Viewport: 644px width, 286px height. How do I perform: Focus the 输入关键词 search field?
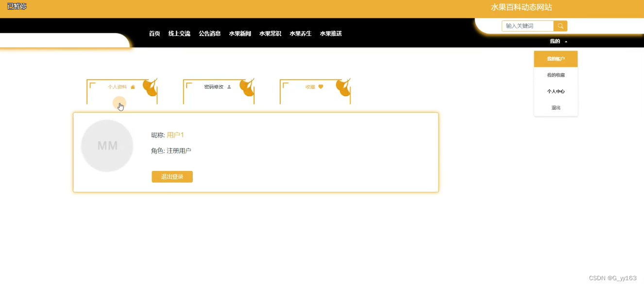[x=528, y=26]
